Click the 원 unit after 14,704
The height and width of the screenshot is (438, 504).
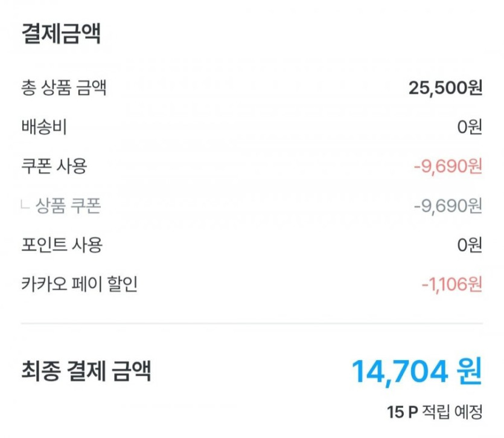tap(469, 371)
